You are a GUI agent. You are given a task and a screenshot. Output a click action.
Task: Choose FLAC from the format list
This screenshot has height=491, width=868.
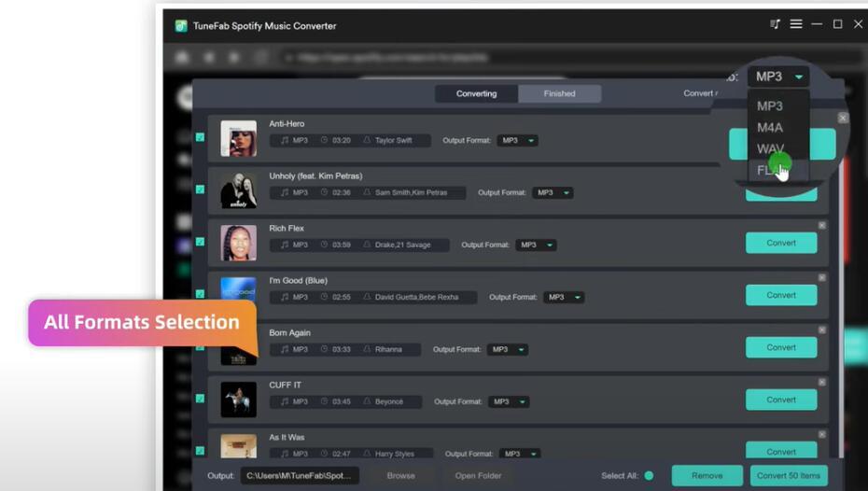point(777,170)
